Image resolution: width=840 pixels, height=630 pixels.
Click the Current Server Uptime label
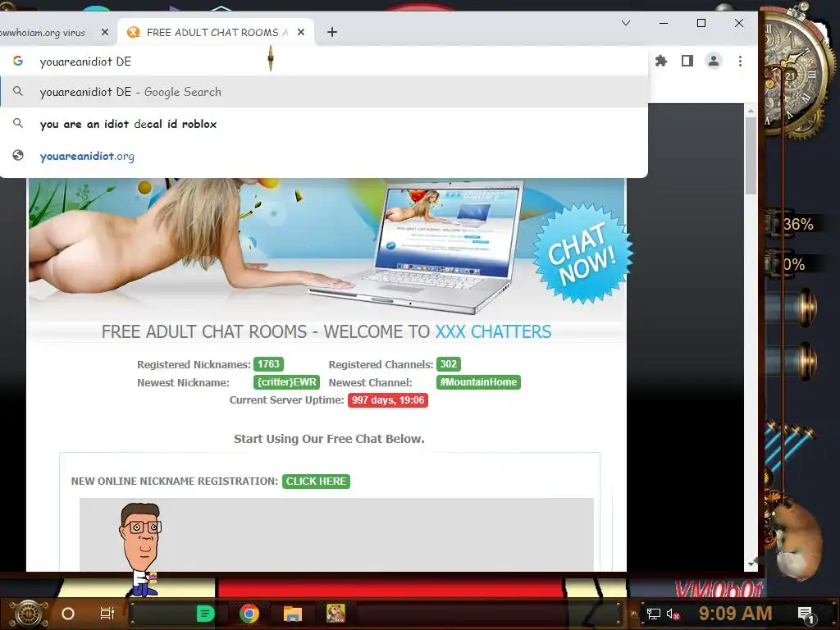[x=286, y=400]
